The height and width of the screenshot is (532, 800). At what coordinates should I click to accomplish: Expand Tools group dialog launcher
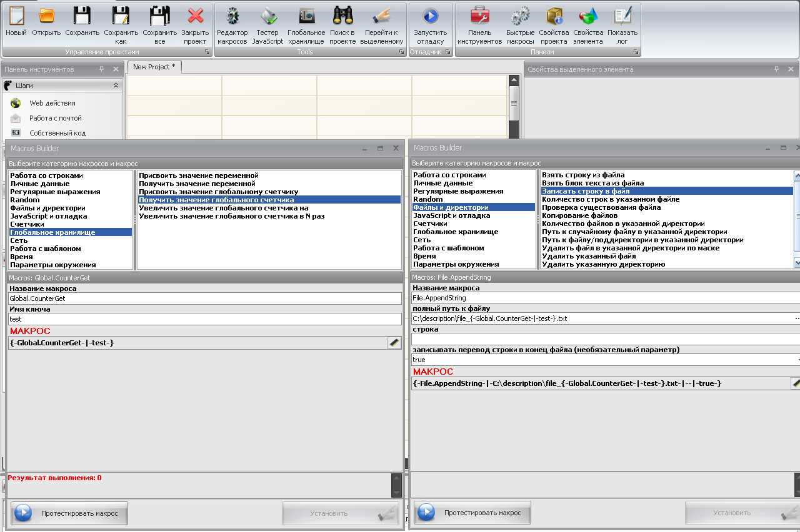click(x=402, y=52)
